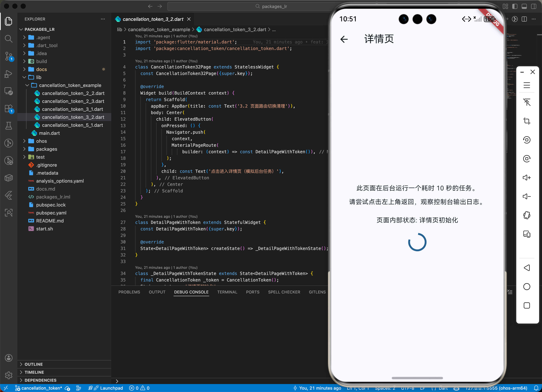This screenshot has height=392, width=542.
Task: Click emulator volume up icon
Action: (526, 178)
